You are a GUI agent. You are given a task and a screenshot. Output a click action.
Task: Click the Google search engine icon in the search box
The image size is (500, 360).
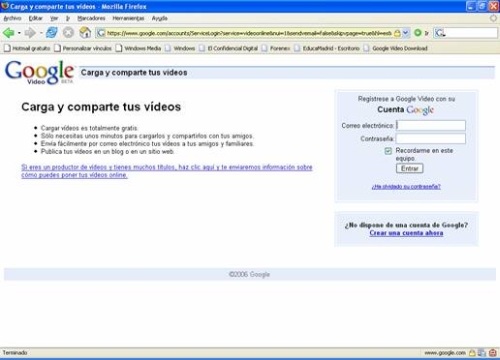click(x=440, y=33)
